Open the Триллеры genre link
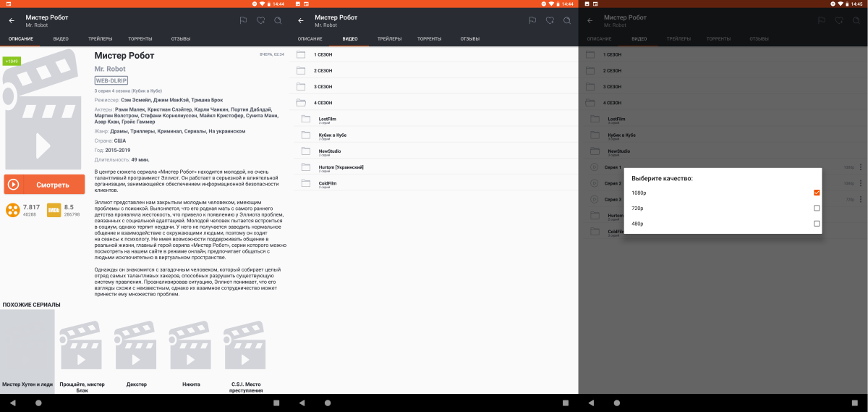 143,132
